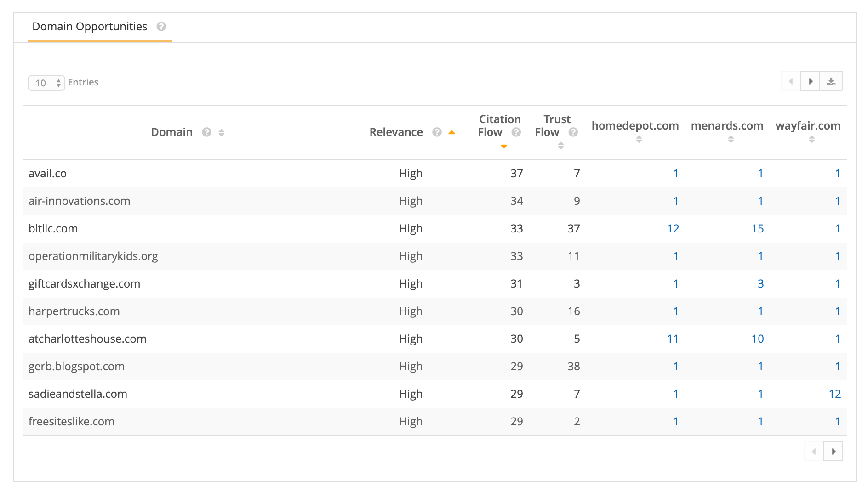
Task: Open menards.com count 1 for operationmilitarykids.org
Action: [x=761, y=256]
